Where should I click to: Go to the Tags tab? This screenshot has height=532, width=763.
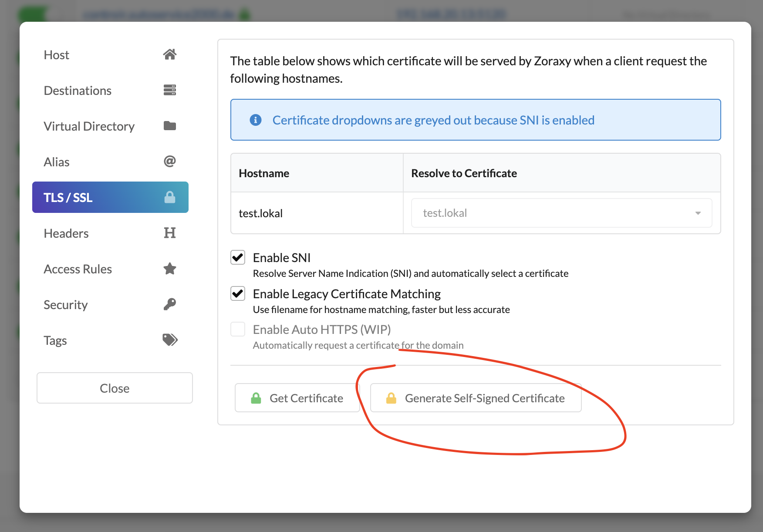(110, 340)
